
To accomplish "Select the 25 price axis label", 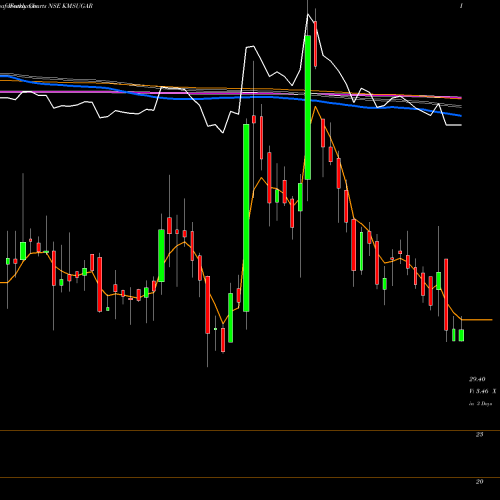I will (x=479, y=434).
